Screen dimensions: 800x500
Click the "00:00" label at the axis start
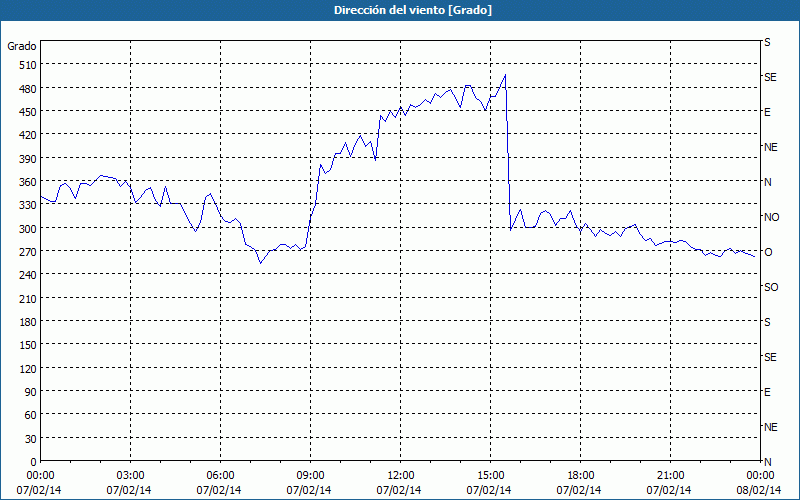[40, 476]
